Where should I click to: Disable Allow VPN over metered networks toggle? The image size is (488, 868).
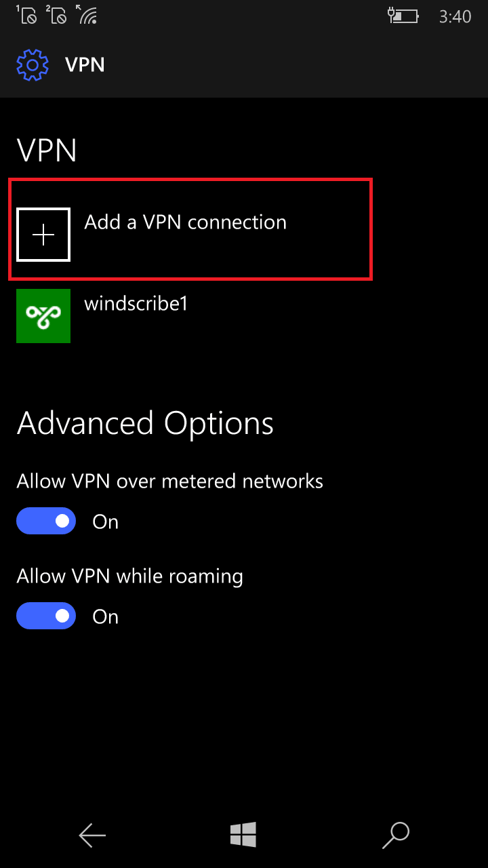pos(46,521)
